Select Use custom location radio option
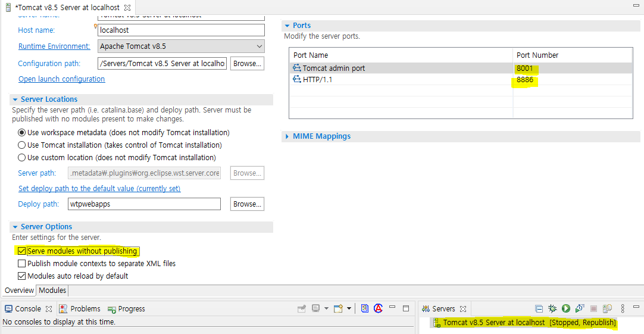The width and height of the screenshot is (644, 334). coord(22,157)
